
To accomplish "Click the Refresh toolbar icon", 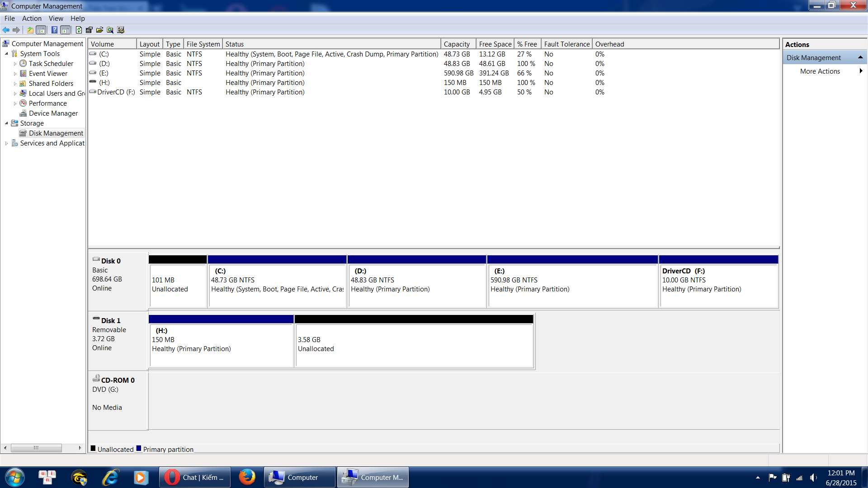I will pos(79,30).
